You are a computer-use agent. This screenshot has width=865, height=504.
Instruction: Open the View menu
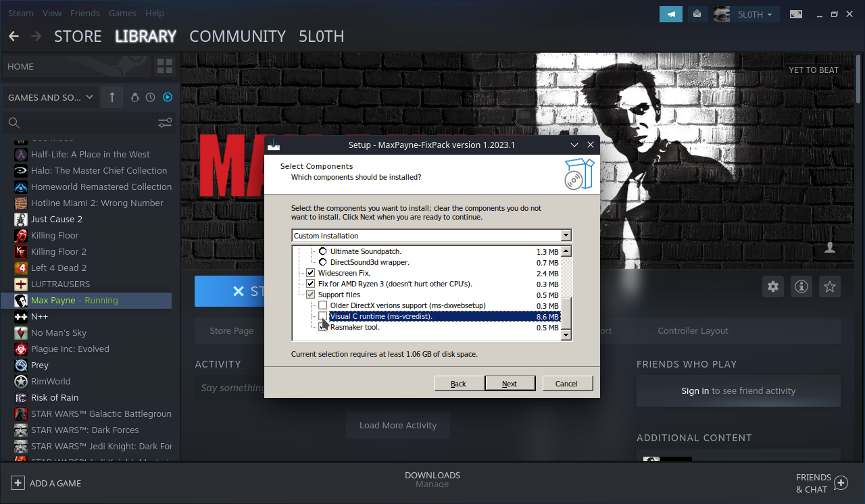[x=52, y=13]
